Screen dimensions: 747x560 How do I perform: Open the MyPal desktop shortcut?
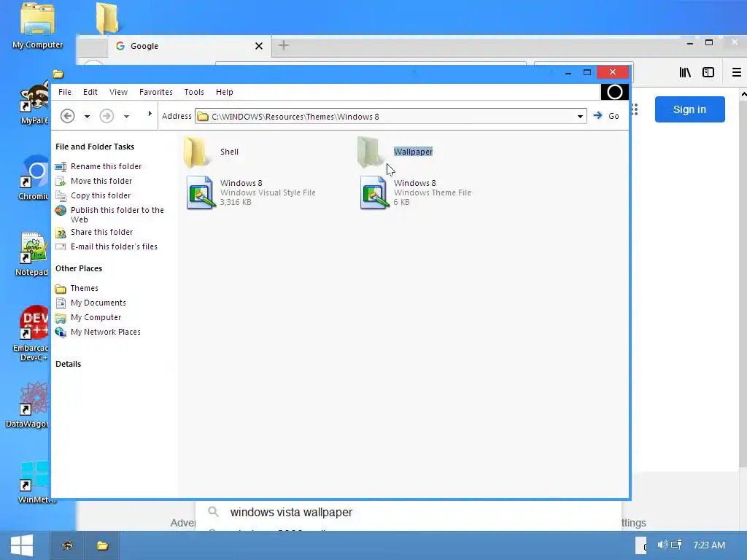pyautogui.click(x=34, y=102)
